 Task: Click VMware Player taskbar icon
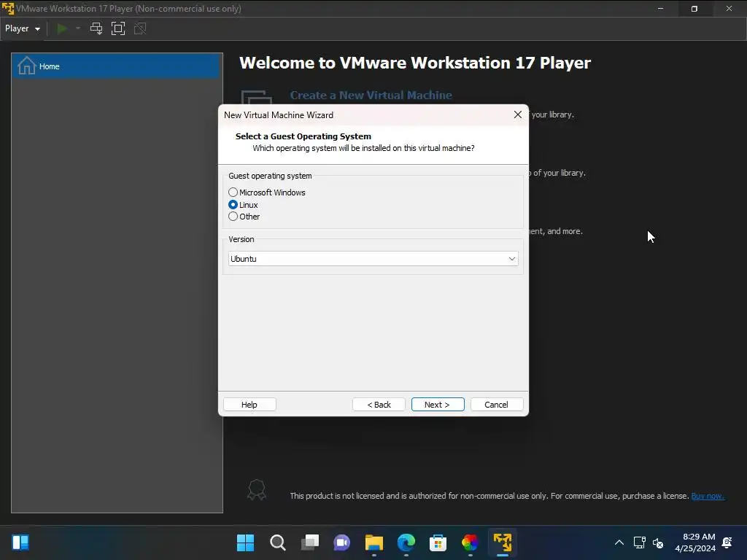pos(502,542)
